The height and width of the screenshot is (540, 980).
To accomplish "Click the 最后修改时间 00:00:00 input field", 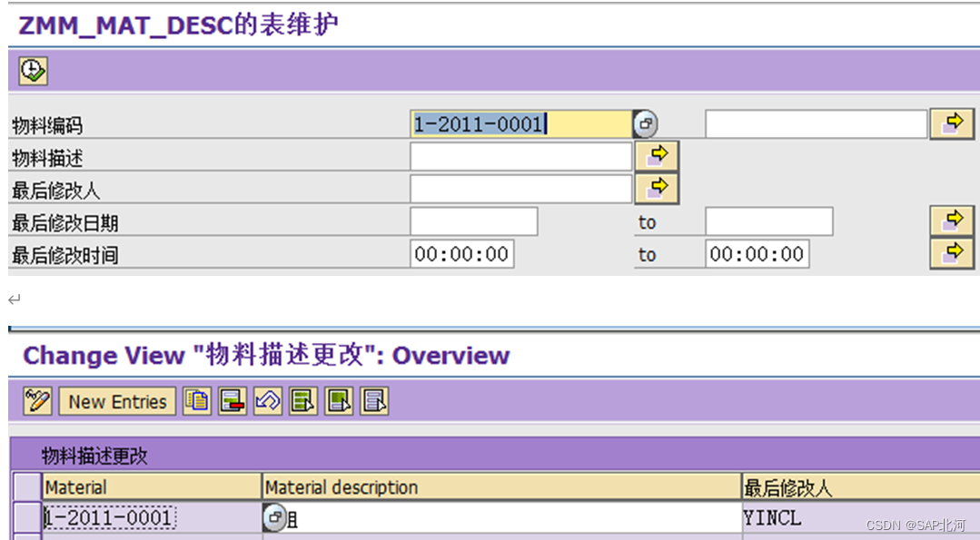I will pyautogui.click(x=463, y=254).
